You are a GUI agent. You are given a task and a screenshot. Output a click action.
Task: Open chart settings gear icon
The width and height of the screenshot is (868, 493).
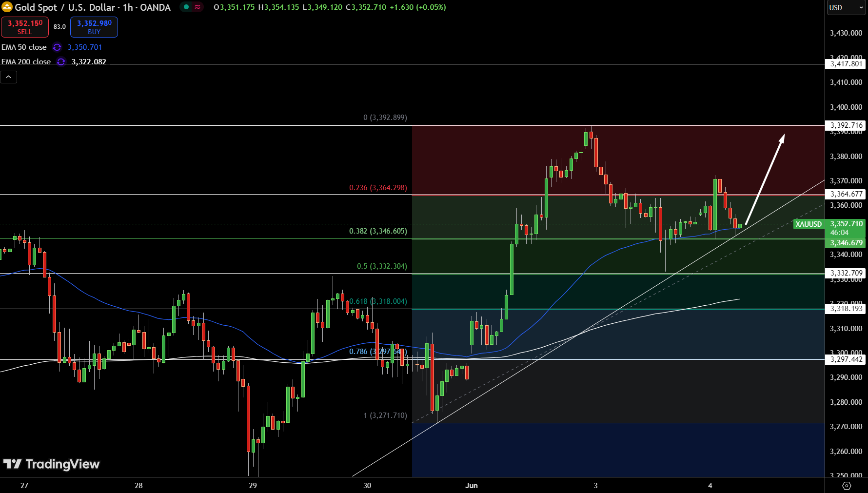pyautogui.click(x=847, y=486)
